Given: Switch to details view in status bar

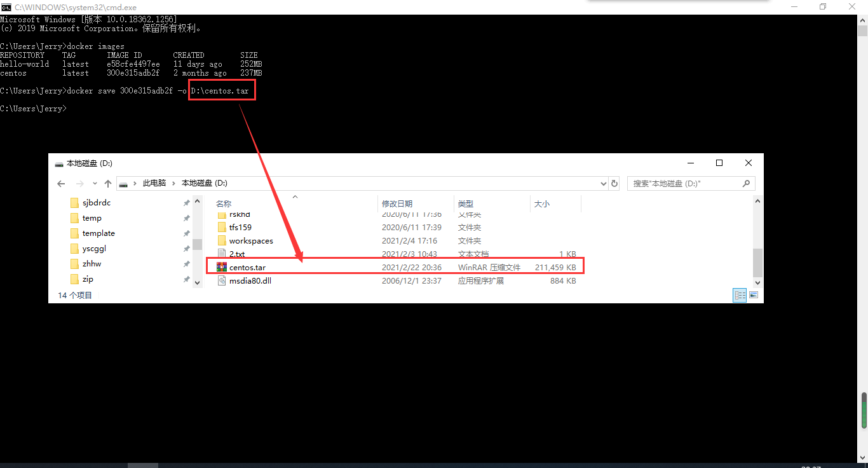Looking at the screenshot, I should [740, 295].
